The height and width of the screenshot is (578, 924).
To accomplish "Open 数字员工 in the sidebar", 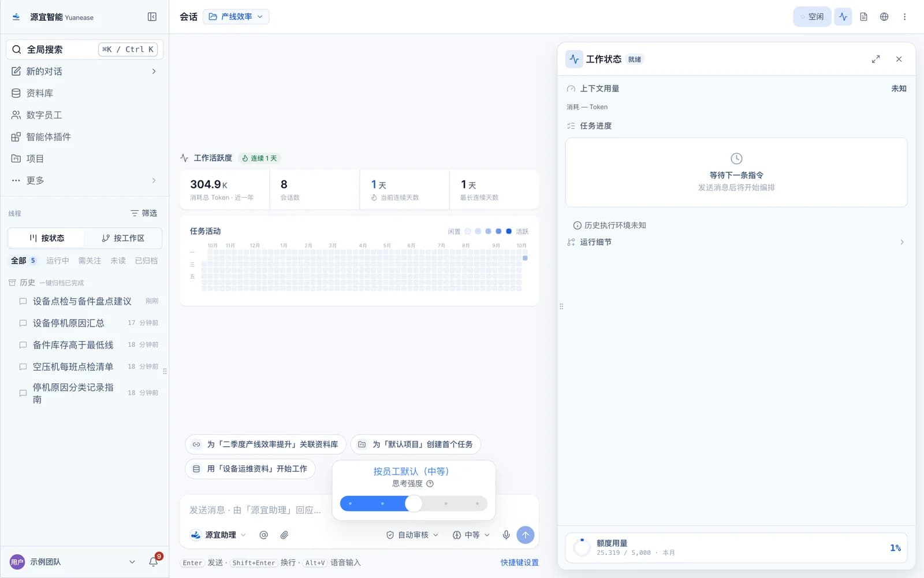I will (84, 115).
